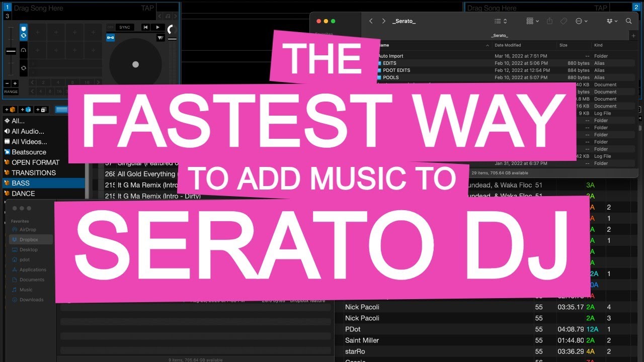This screenshot has height=362, width=644.
Task: Jump to previous track on deck 1
Action: point(145,27)
